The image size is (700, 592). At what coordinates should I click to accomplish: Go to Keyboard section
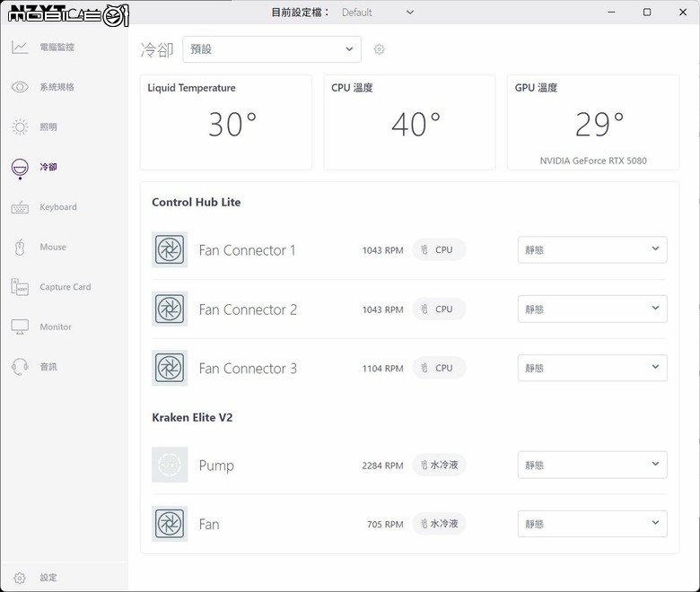point(58,207)
